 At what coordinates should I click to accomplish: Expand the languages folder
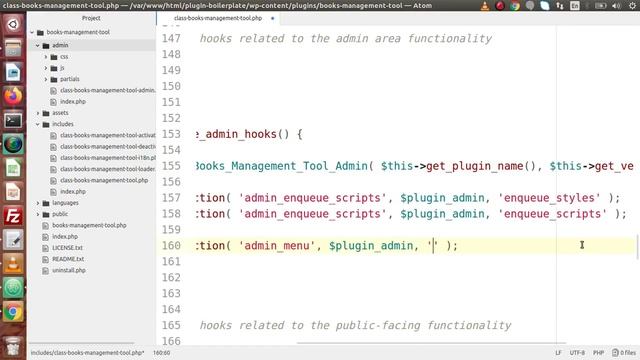(x=38, y=203)
